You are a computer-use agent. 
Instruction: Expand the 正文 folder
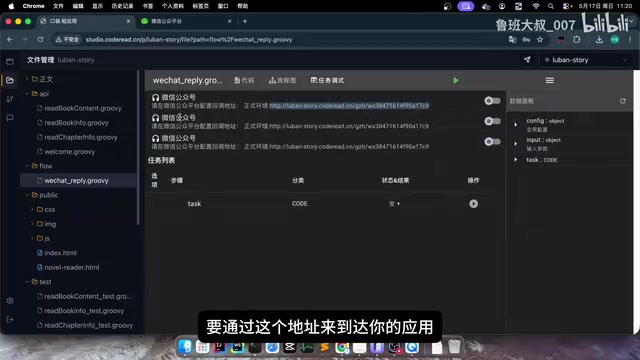(27, 79)
